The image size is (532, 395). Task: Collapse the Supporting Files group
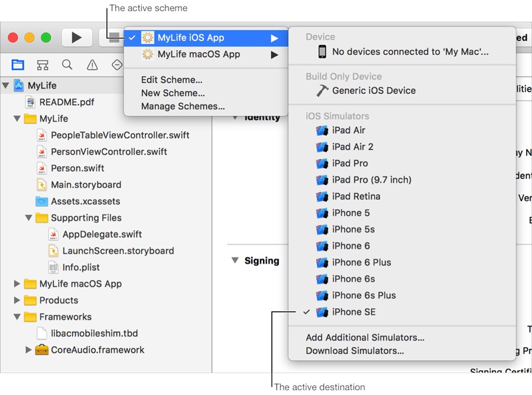[x=28, y=217]
